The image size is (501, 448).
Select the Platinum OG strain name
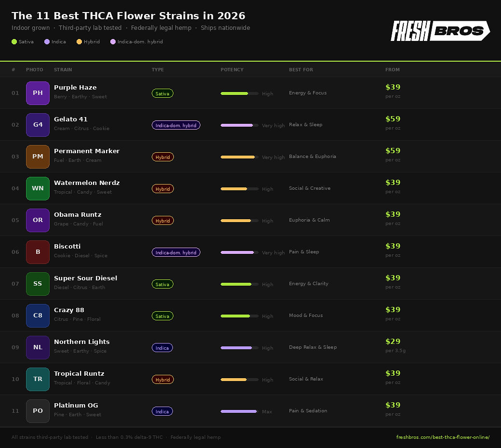coord(76,405)
